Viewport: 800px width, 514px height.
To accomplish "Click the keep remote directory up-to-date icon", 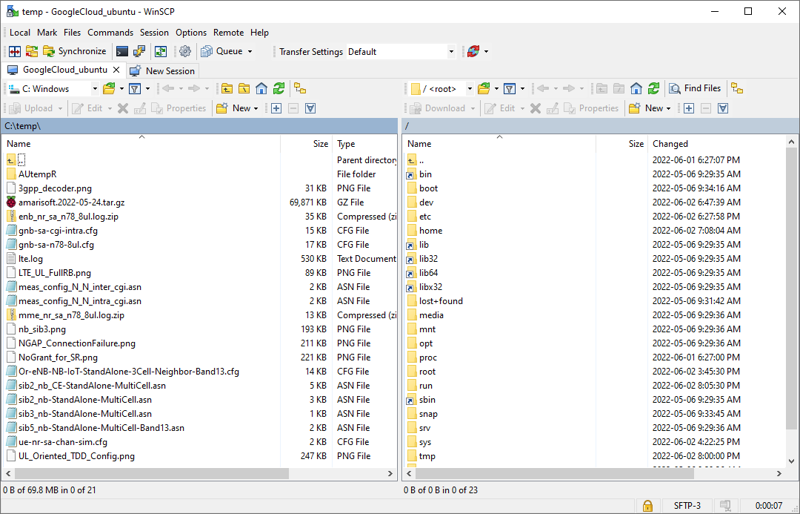I will pyautogui.click(x=161, y=51).
